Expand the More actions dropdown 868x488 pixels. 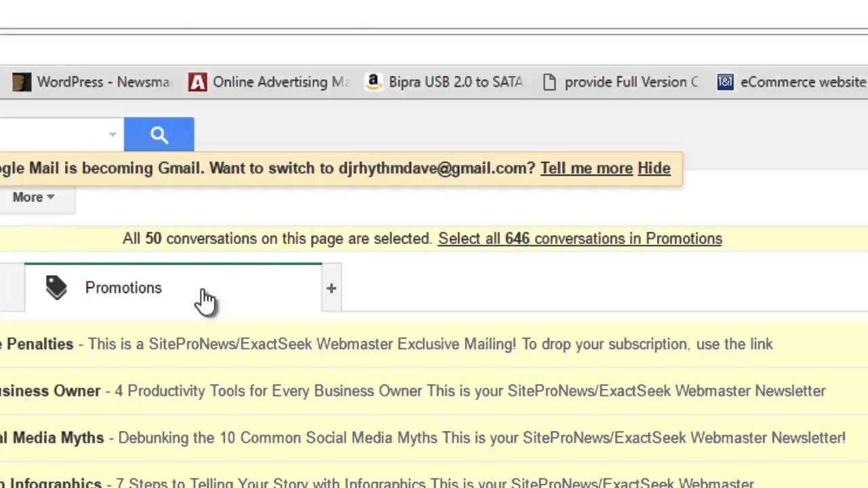(x=33, y=197)
